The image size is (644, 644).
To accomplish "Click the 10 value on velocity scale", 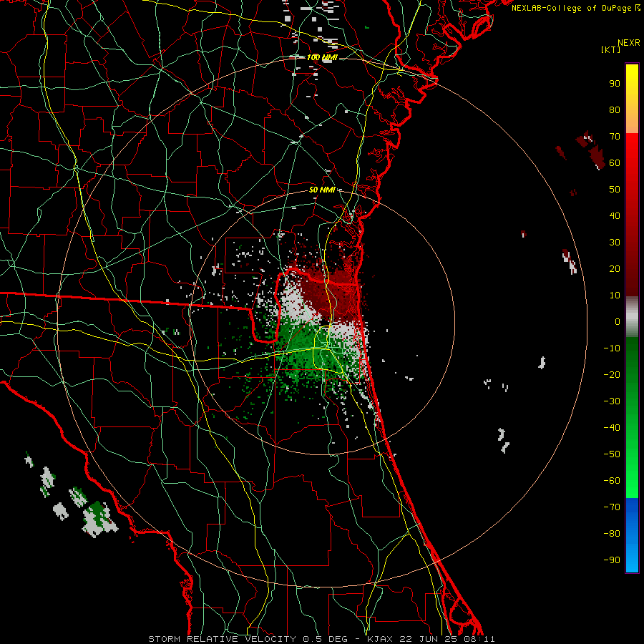I will (x=615, y=296).
